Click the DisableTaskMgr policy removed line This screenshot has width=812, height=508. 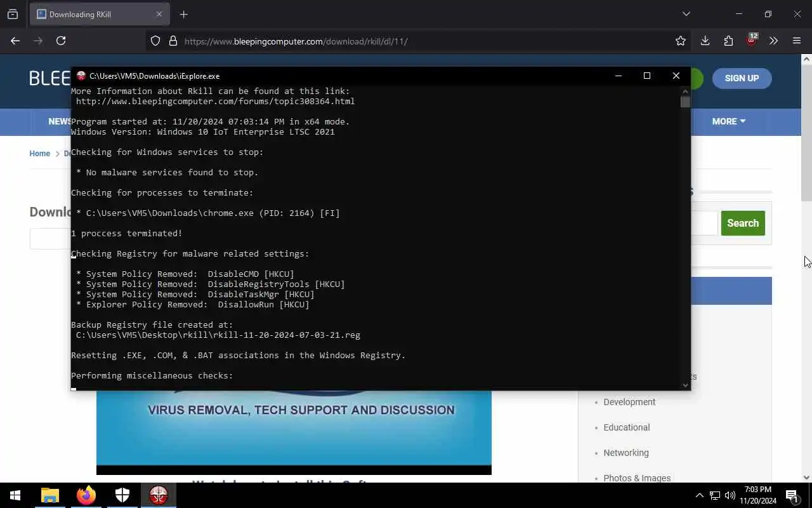tap(195, 295)
